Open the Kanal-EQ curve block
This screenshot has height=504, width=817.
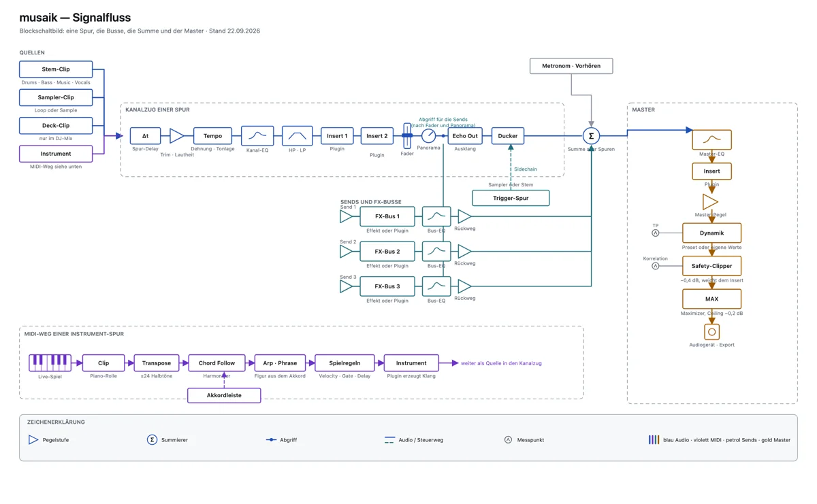257,136
